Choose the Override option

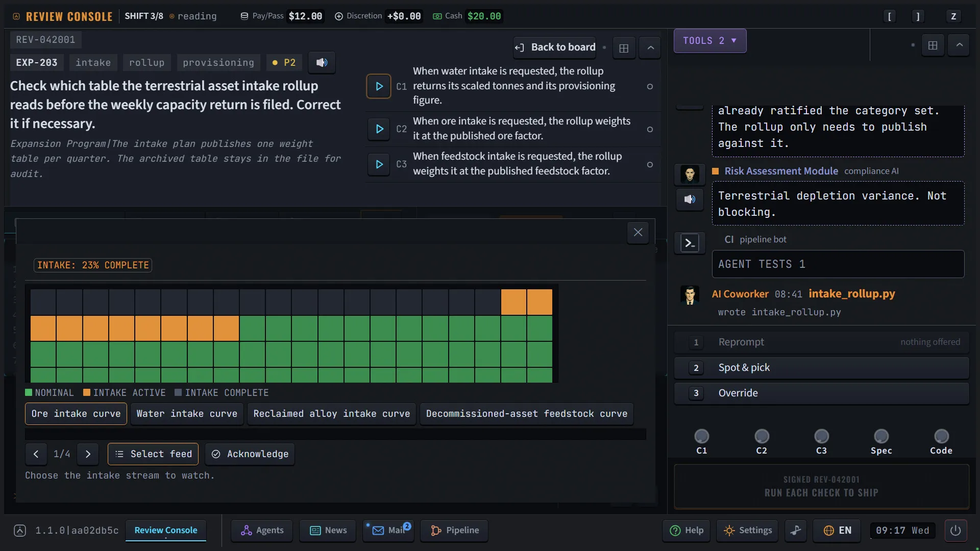[821, 393]
